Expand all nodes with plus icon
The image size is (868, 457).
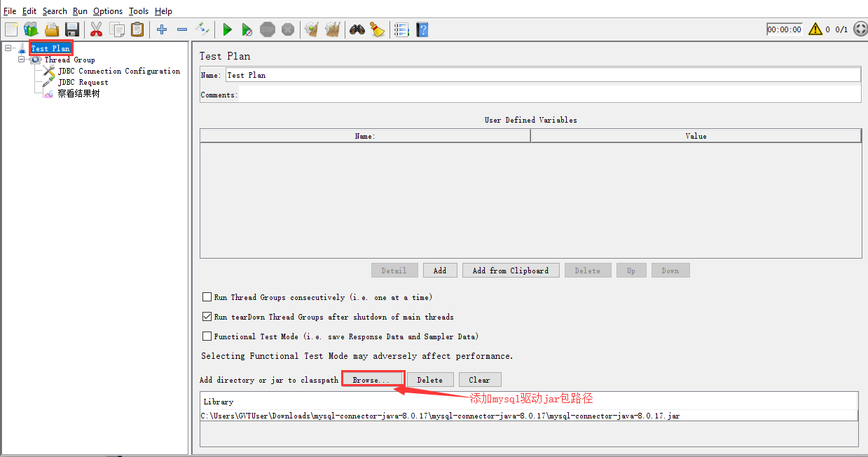[162, 29]
